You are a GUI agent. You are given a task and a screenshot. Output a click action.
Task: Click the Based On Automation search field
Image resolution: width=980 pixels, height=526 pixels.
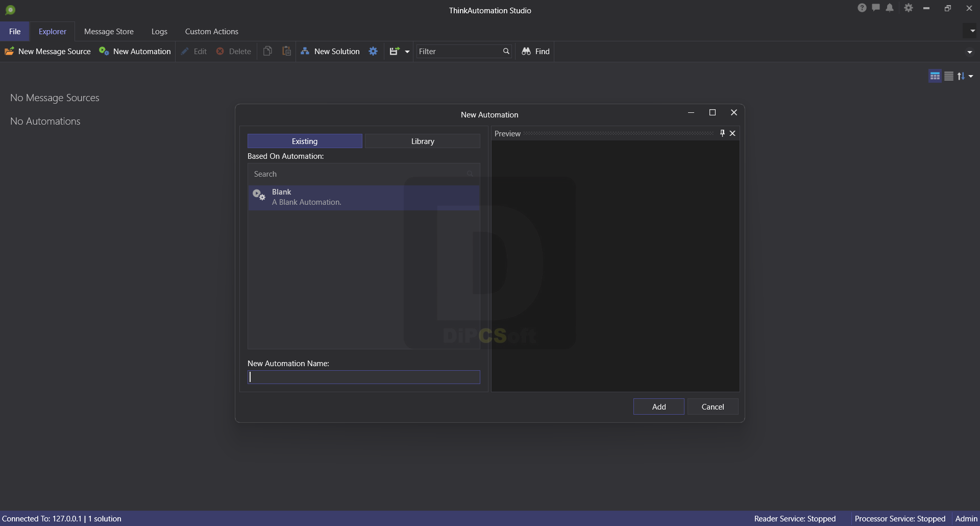click(x=363, y=174)
